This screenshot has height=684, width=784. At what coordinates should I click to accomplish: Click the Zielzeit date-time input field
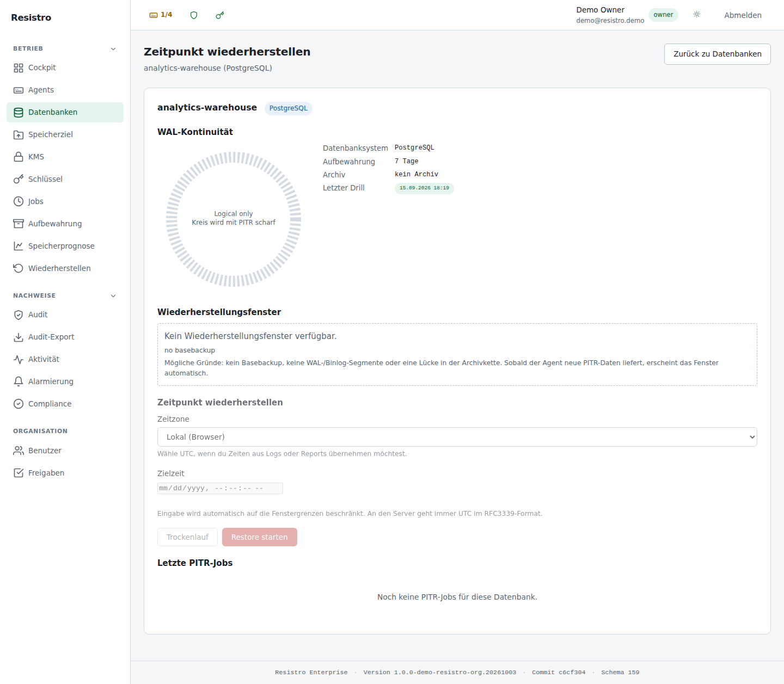click(220, 488)
